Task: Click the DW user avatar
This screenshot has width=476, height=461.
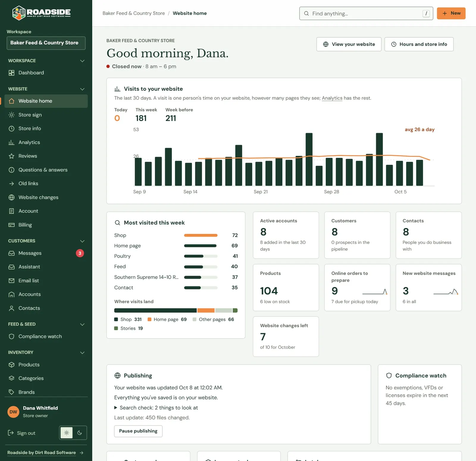Action: coord(13,412)
